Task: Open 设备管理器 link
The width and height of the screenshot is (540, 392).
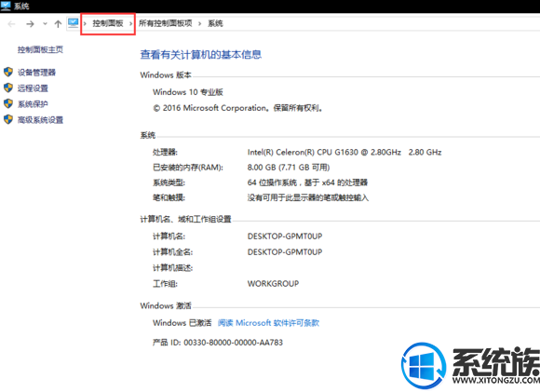Action: [36, 73]
